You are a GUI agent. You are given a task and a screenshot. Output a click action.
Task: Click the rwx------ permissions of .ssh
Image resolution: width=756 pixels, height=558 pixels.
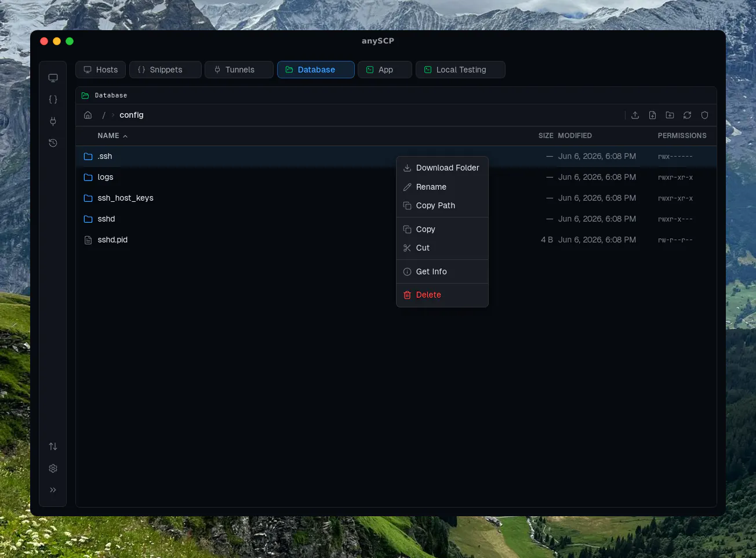click(x=675, y=157)
